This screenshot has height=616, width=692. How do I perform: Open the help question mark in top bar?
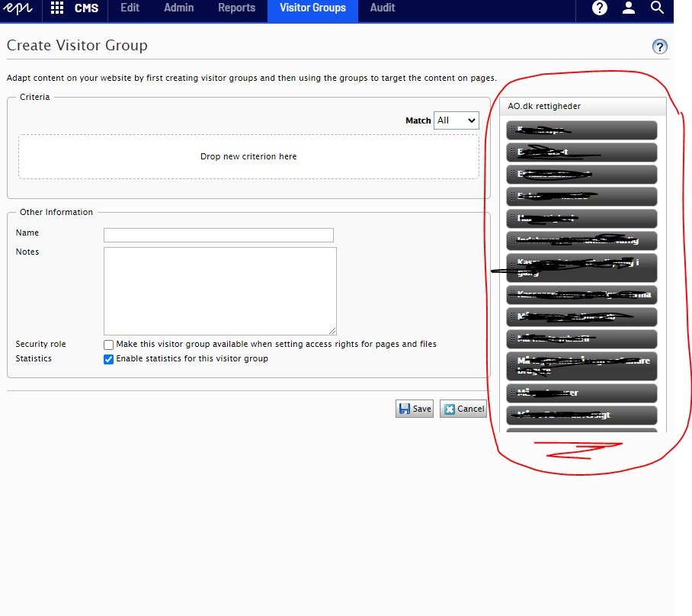[x=600, y=8]
